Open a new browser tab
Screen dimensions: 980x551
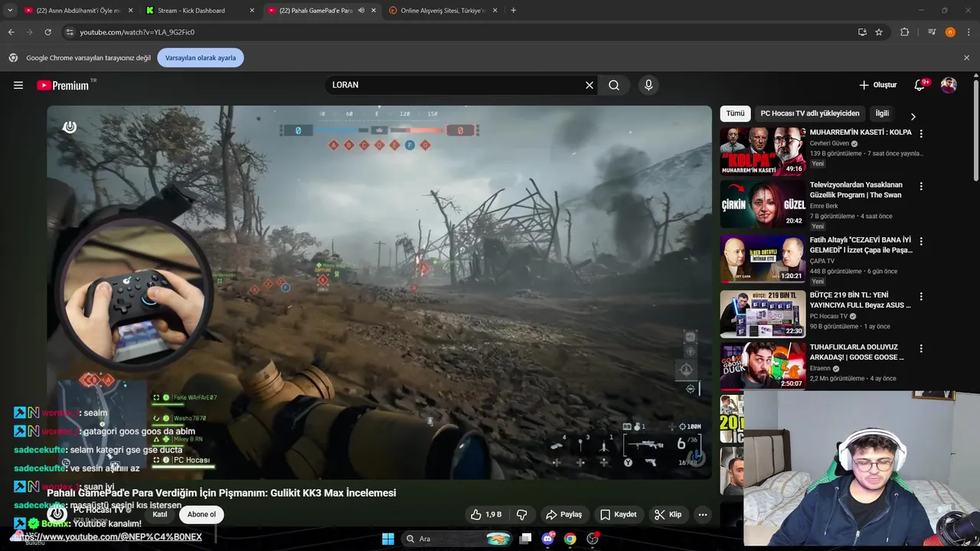point(513,11)
